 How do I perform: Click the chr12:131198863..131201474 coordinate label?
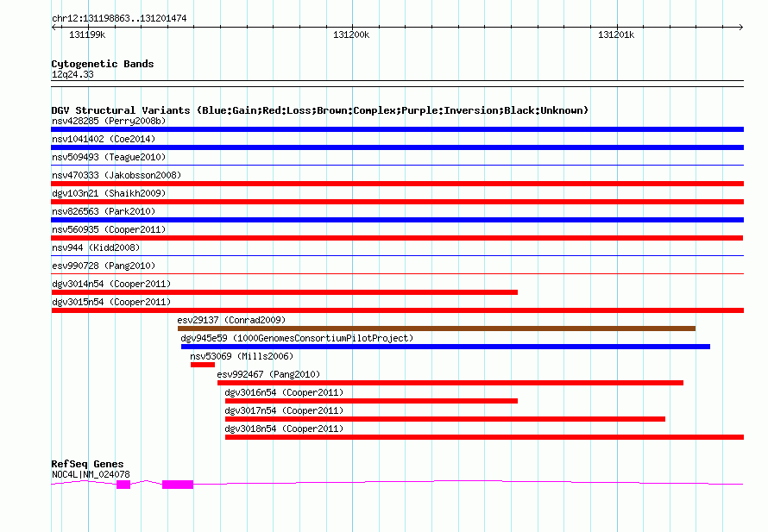pyautogui.click(x=119, y=18)
